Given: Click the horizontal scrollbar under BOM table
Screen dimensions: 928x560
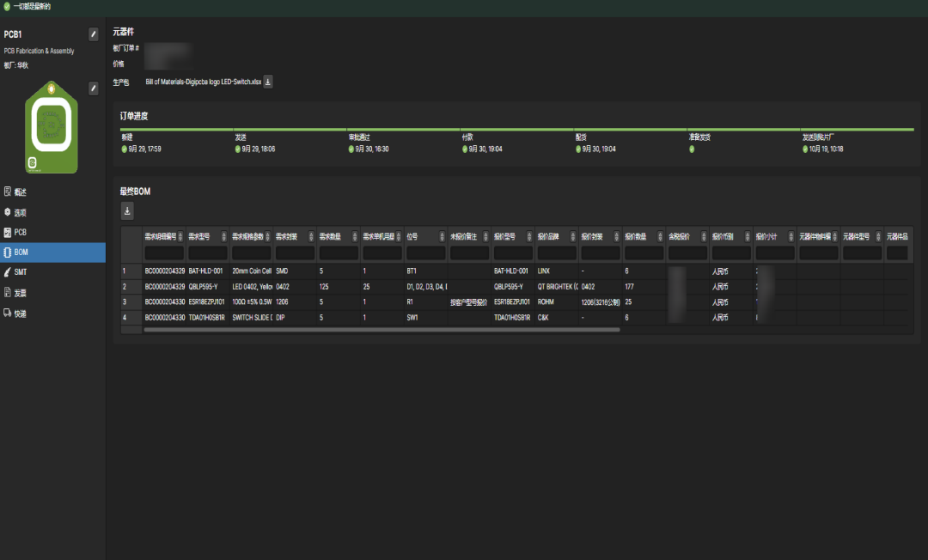Looking at the screenshot, I should click(x=382, y=330).
